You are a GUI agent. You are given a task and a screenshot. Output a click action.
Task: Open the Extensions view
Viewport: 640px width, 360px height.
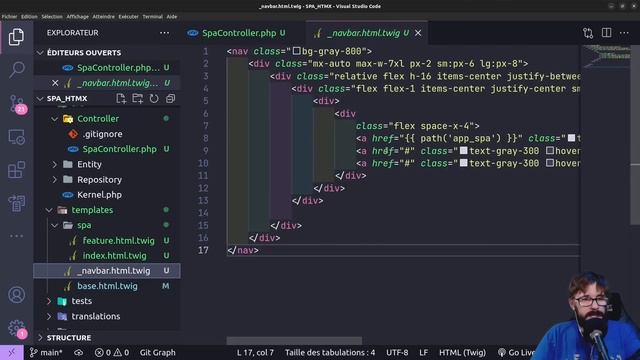(x=16, y=170)
